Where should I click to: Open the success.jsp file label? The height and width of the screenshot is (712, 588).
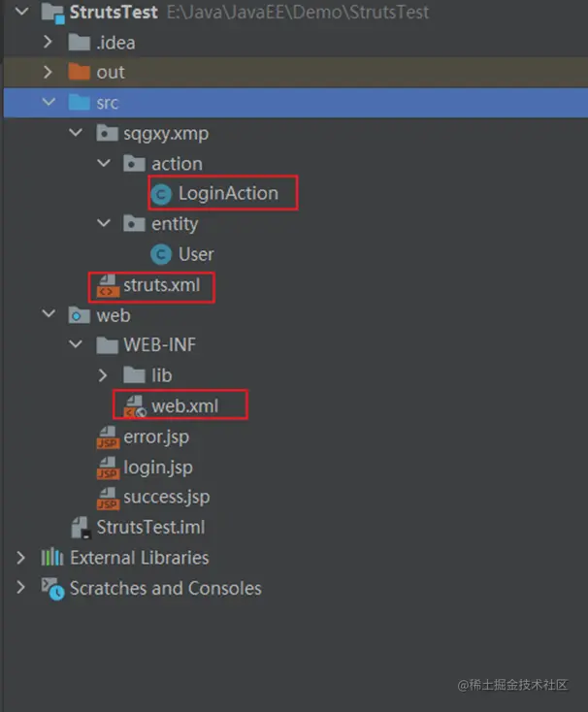167,498
